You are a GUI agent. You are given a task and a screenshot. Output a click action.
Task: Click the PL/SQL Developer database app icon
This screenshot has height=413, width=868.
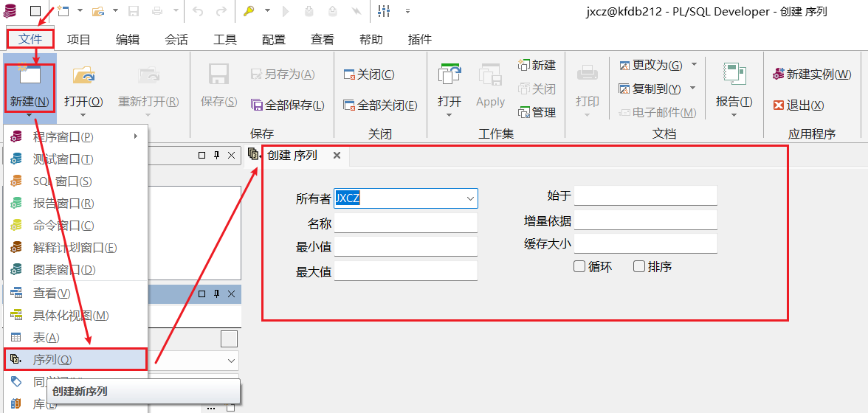(10, 10)
